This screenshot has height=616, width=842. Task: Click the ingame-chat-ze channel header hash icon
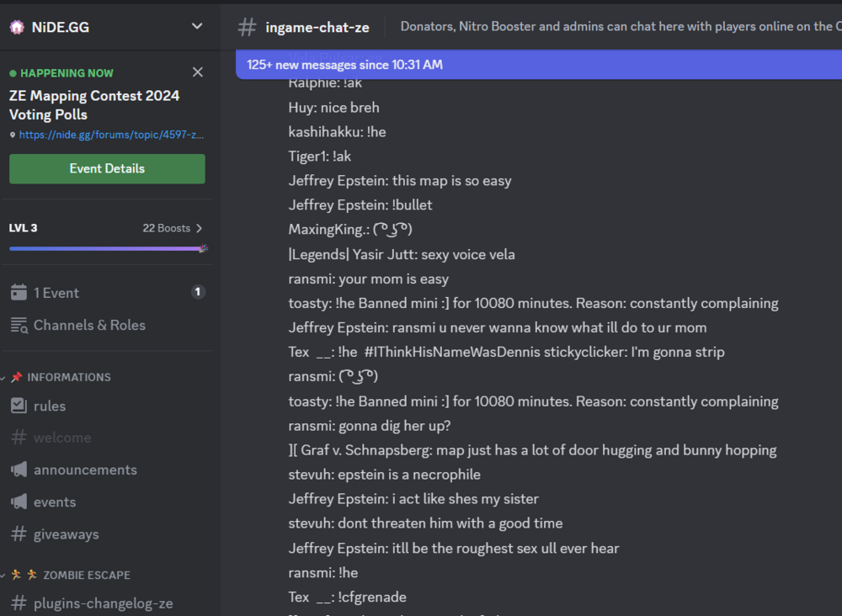(x=247, y=27)
